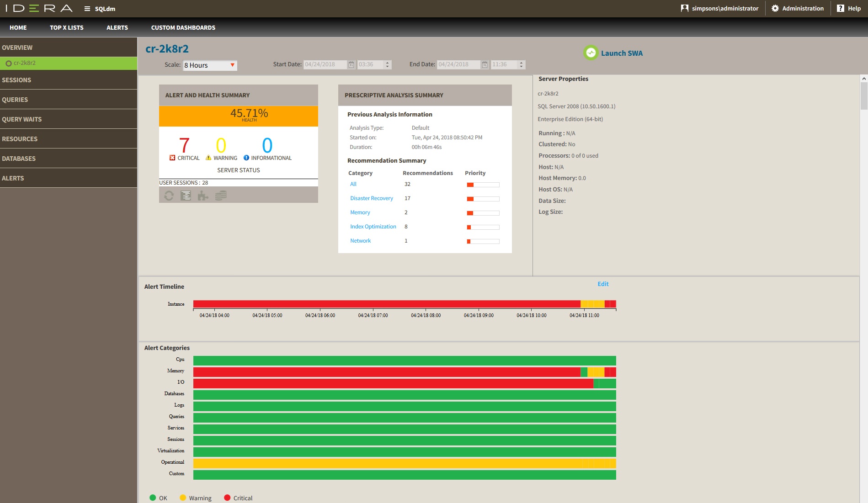Image resolution: width=868 pixels, height=503 pixels.
Task: Click the End Date time stepper arrows
Action: click(521, 65)
